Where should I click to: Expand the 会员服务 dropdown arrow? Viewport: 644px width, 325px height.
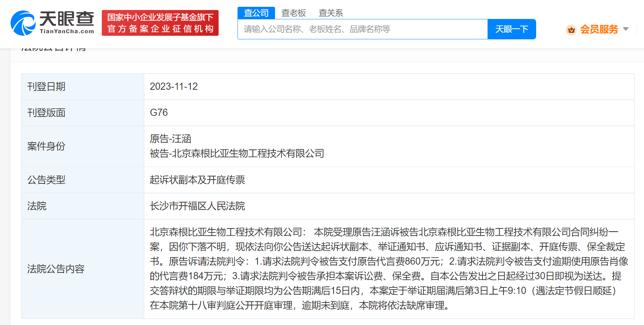point(625,29)
